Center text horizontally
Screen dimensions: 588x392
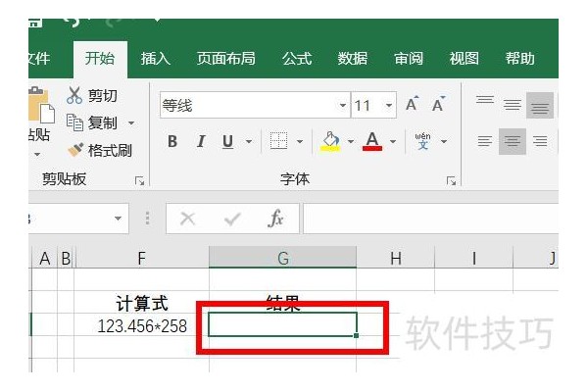click(x=513, y=141)
